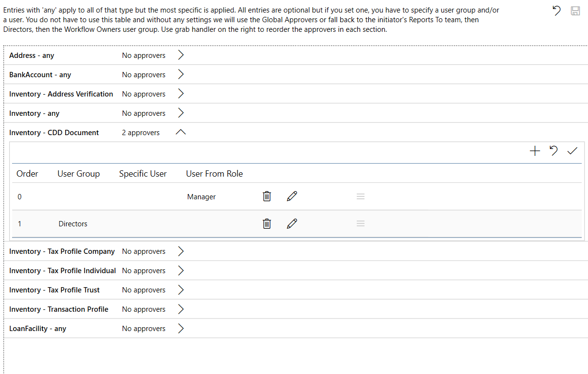This screenshot has width=588, height=374.
Task: Expand LoanFacility - any section
Action: click(x=181, y=328)
